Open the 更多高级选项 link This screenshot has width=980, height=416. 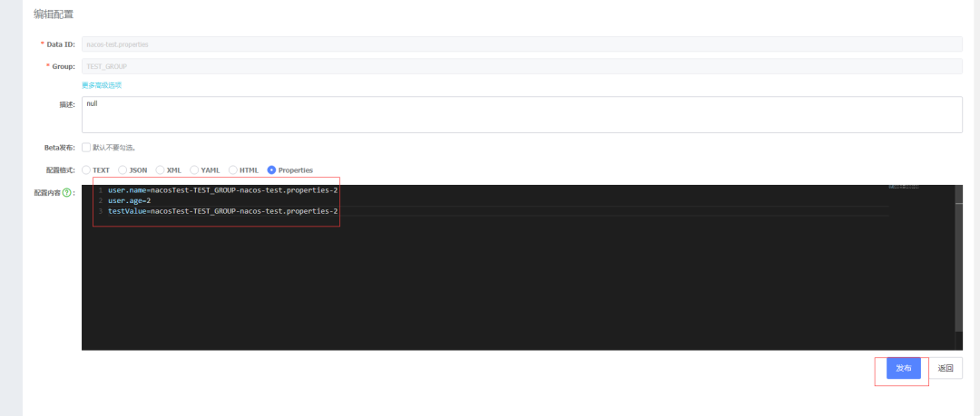tap(102, 85)
